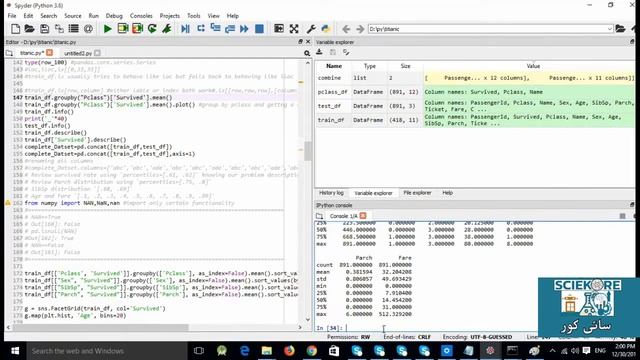Switch to the titanic.py editor tab
The height and width of the screenshot is (360, 640).
(31, 53)
